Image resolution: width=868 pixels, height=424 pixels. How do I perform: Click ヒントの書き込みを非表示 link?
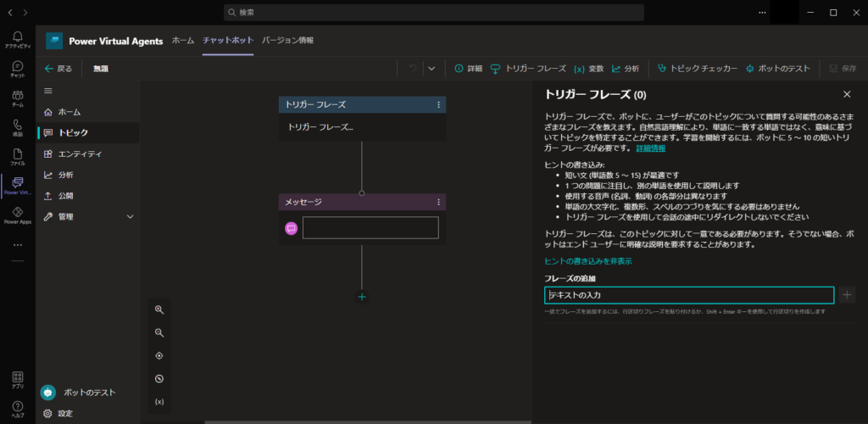pos(588,261)
